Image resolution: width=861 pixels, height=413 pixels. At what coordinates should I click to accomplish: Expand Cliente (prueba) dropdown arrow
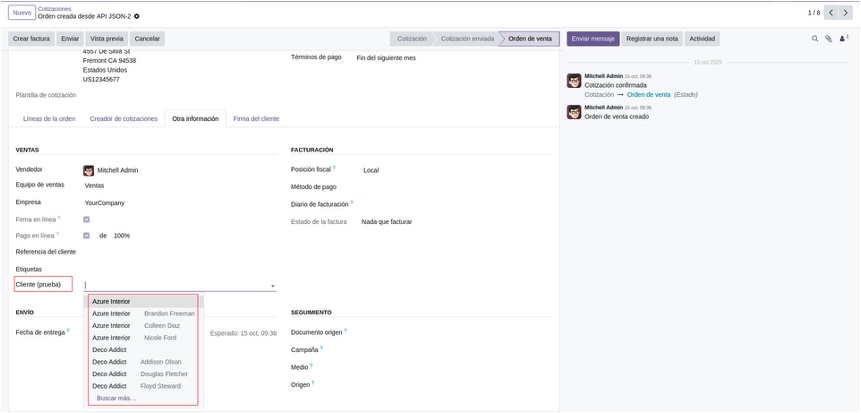(273, 286)
